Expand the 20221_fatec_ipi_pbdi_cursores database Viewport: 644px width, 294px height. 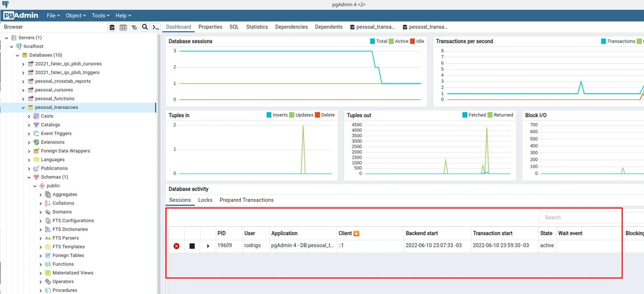[x=23, y=64]
